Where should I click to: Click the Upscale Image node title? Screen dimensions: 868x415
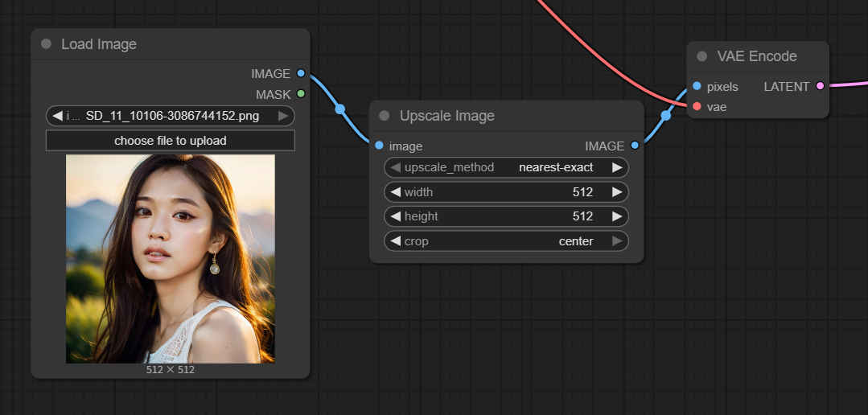click(x=447, y=116)
